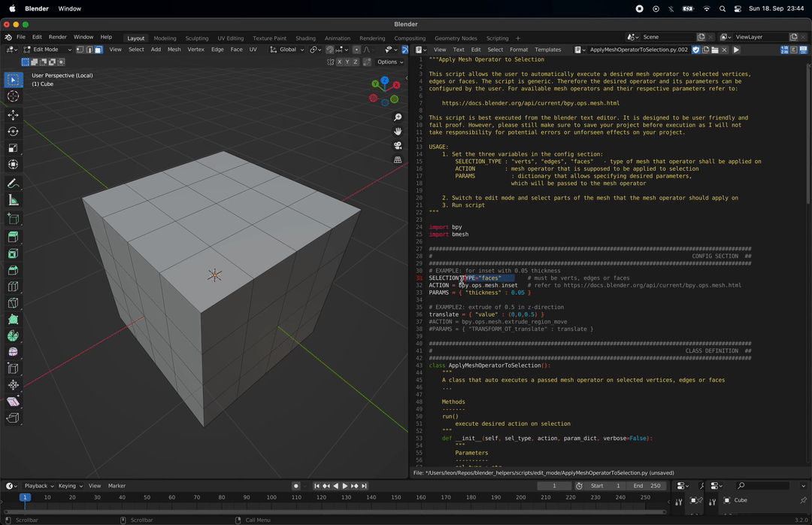Click the current frame marker 1
The image size is (812, 525).
24,497
